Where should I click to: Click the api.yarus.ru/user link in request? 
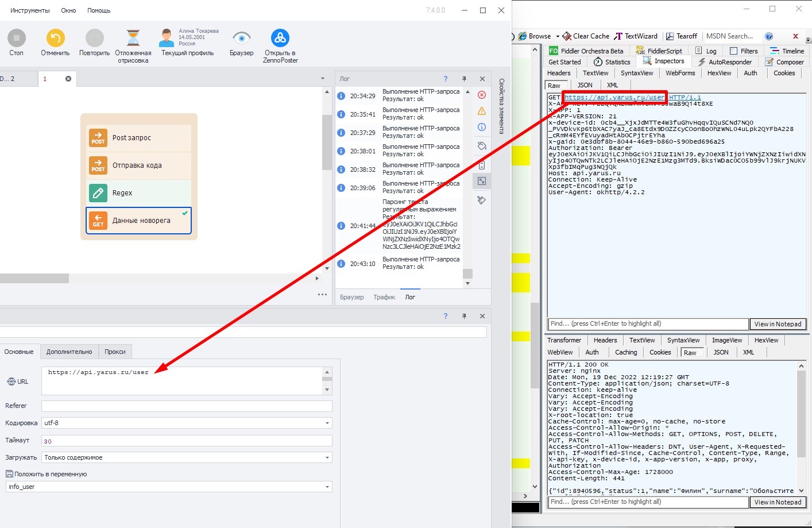(x=614, y=98)
